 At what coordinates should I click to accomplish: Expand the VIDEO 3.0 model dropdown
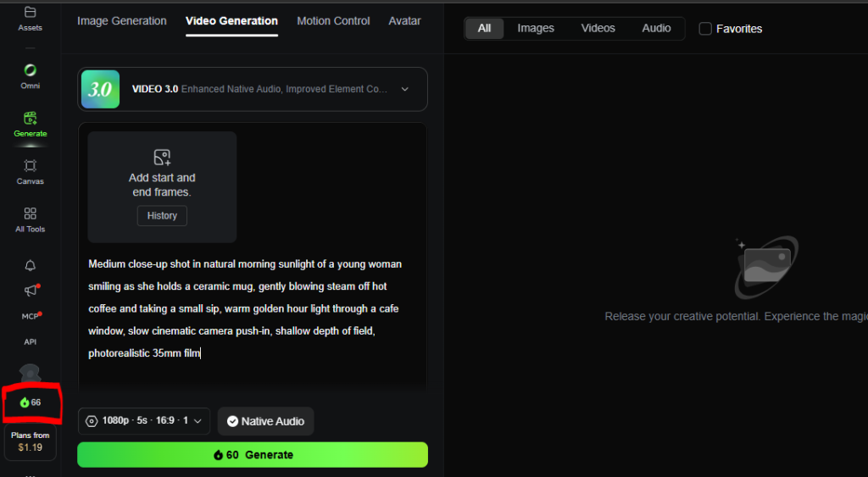coord(253,89)
